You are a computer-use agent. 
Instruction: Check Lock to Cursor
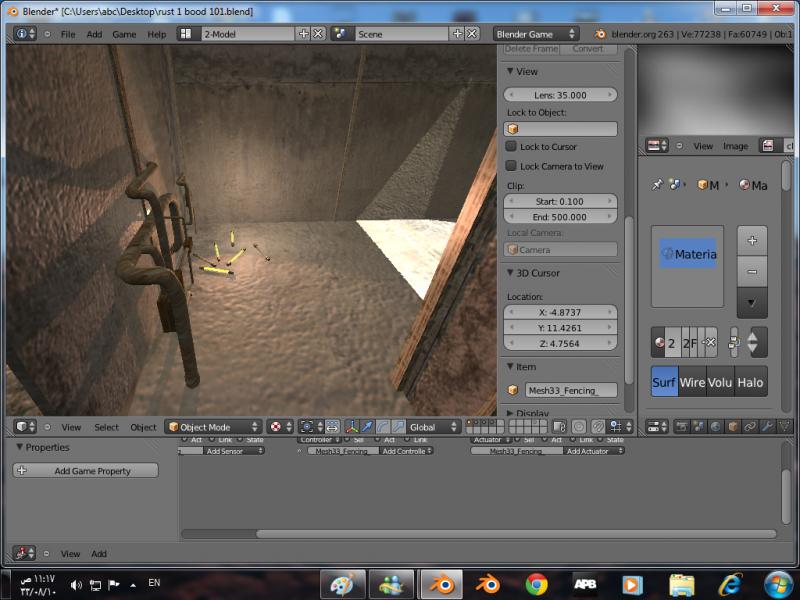coord(511,146)
